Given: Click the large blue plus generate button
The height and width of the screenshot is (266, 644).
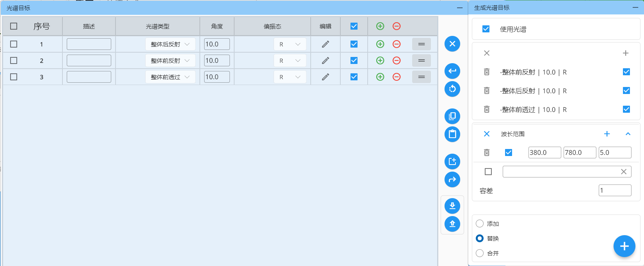Looking at the screenshot, I should click(624, 246).
